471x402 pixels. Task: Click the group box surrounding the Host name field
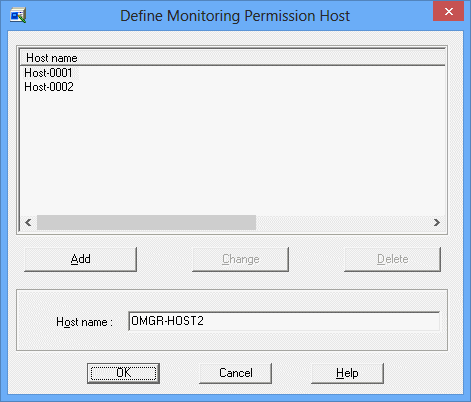[x=232, y=342]
